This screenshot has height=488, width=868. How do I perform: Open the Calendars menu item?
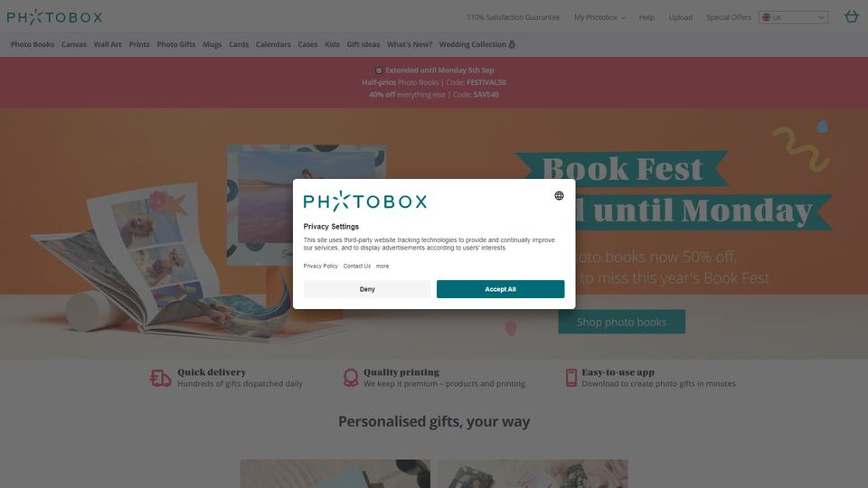coord(273,44)
